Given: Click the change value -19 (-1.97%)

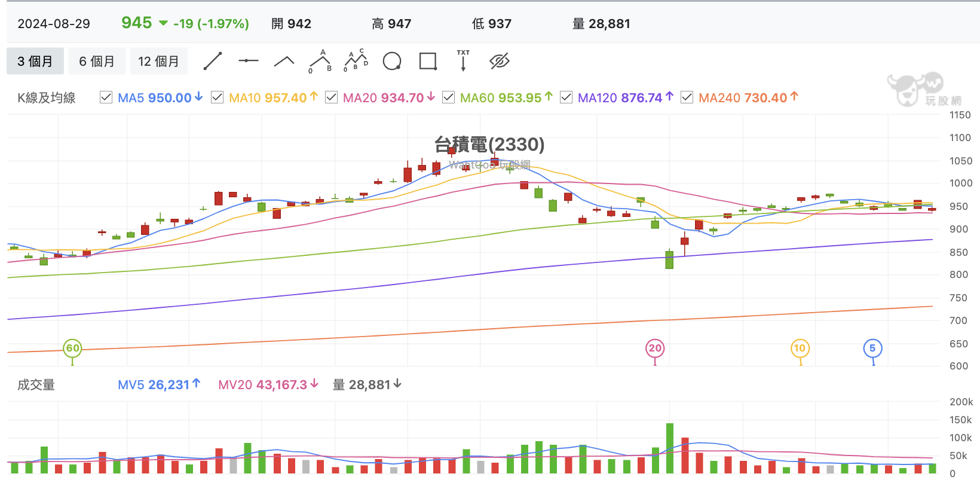Looking at the screenshot, I should pyautogui.click(x=211, y=24).
